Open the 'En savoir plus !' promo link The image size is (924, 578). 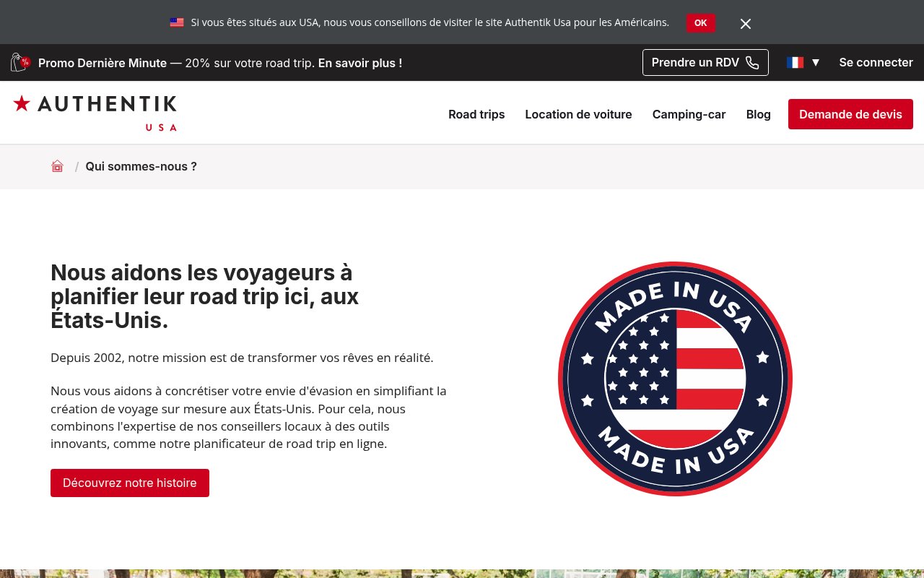click(x=360, y=63)
